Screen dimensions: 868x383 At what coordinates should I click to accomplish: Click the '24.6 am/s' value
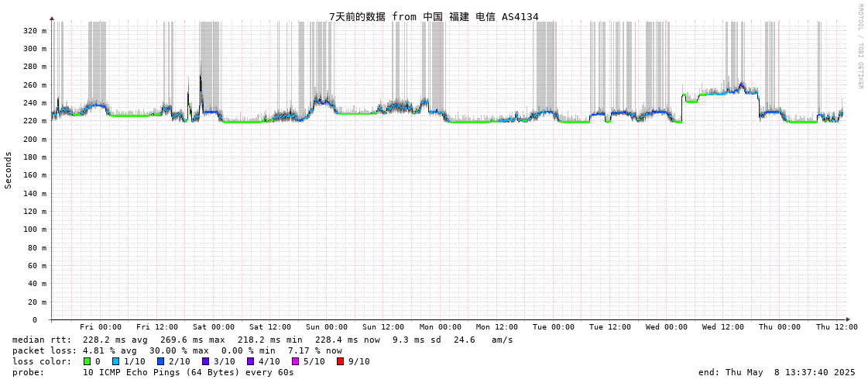point(482,340)
